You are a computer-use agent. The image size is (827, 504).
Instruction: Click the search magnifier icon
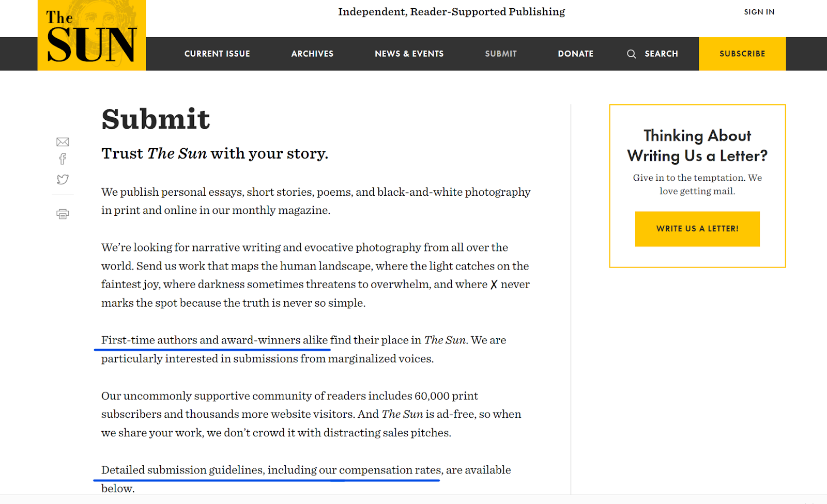(x=631, y=54)
